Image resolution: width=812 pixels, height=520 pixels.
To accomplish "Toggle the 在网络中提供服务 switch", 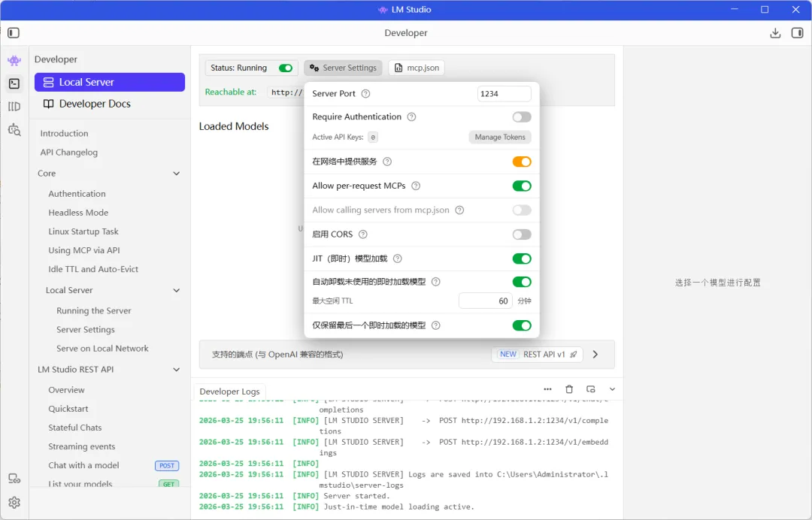I will (x=522, y=162).
